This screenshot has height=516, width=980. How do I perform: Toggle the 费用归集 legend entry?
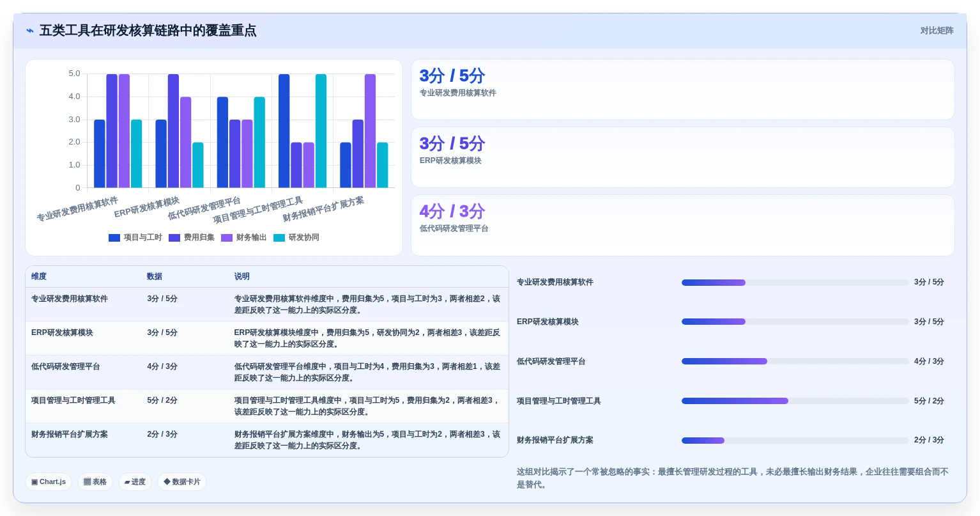(x=192, y=238)
